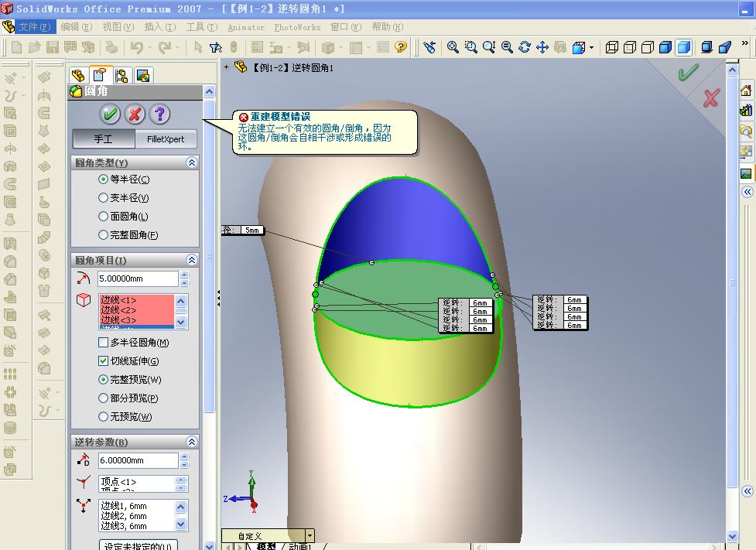
Task: Collapse the 圆角项目 section
Action: [191, 260]
